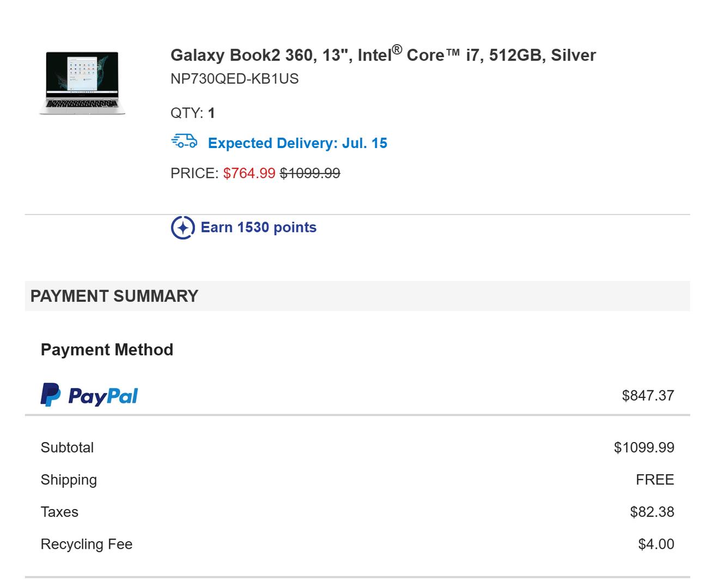This screenshot has height=588, width=712.
Task: Click the PAYMENT SUMMARY header bar
Action: [x=357, y=296]
